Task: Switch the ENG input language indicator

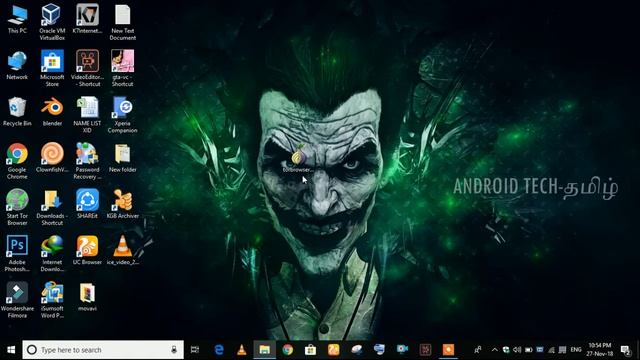Action: (576, 350)
